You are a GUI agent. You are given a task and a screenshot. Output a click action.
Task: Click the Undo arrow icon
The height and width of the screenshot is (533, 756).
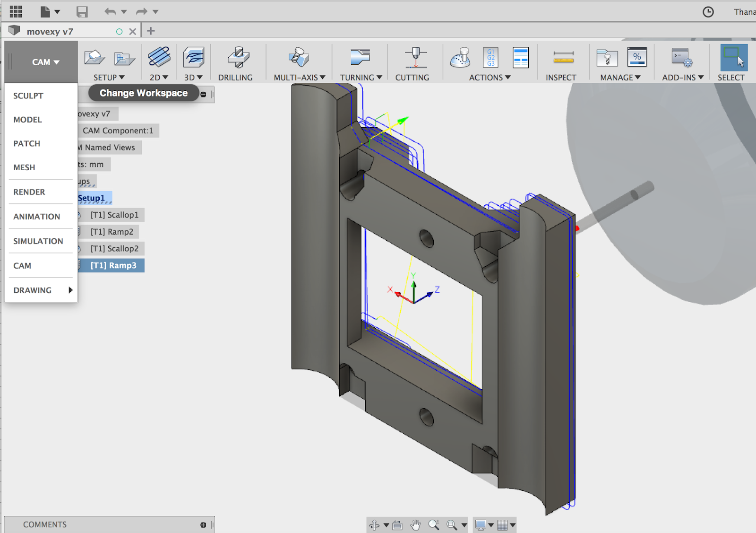point(110,11)
